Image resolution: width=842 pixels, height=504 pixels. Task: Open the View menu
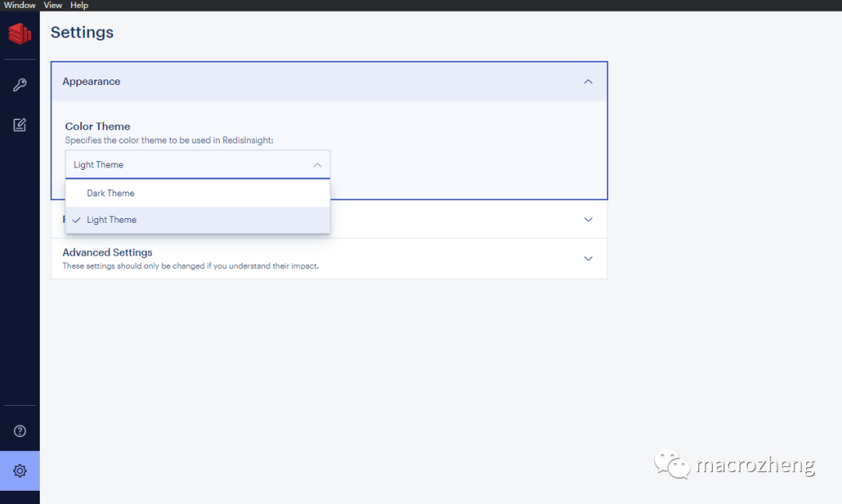click(53, 5)
